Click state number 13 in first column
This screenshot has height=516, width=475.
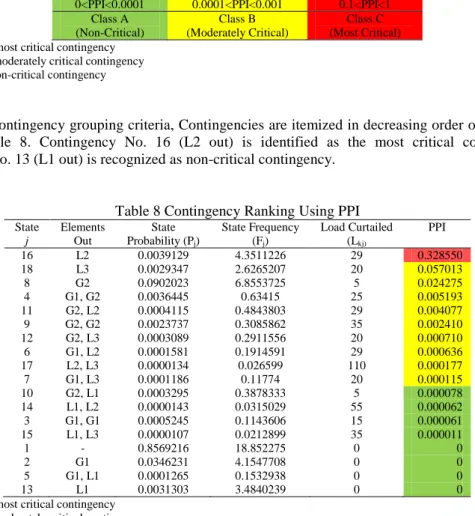coord(27,490)
